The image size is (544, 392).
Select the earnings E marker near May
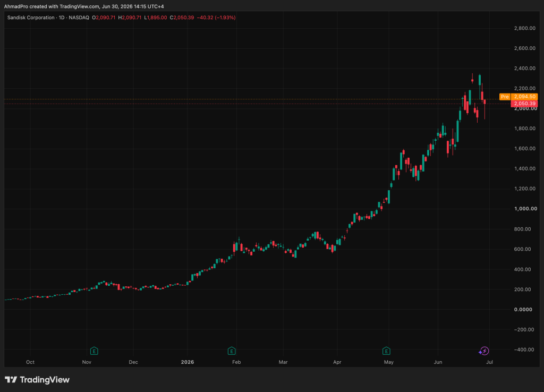tap(386, 351)
